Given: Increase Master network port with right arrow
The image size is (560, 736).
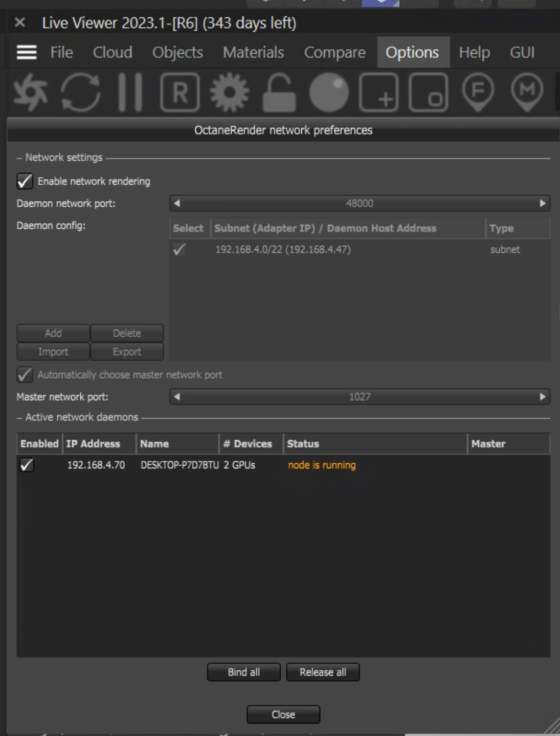Looking at the screenshot, I should [x=543, y=397].
